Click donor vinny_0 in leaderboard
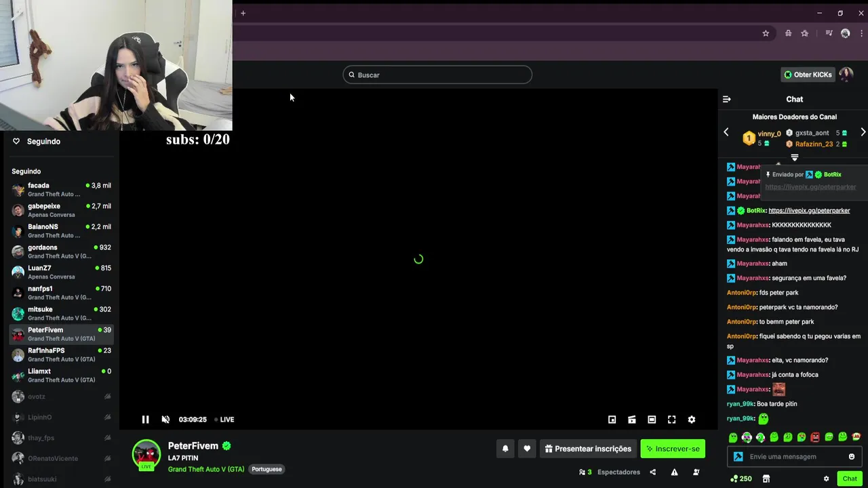This screenshot has height=488, width=868. [769, 134]
